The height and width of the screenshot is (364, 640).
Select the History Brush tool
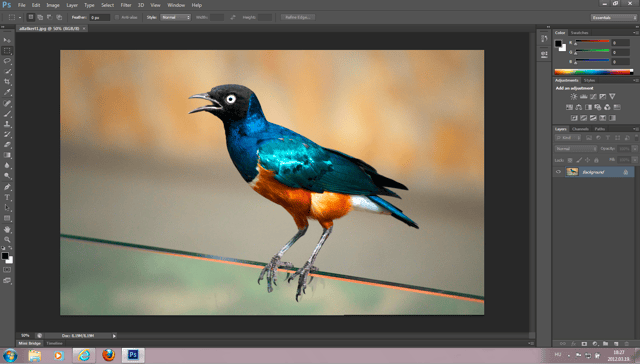coord(7,134)
